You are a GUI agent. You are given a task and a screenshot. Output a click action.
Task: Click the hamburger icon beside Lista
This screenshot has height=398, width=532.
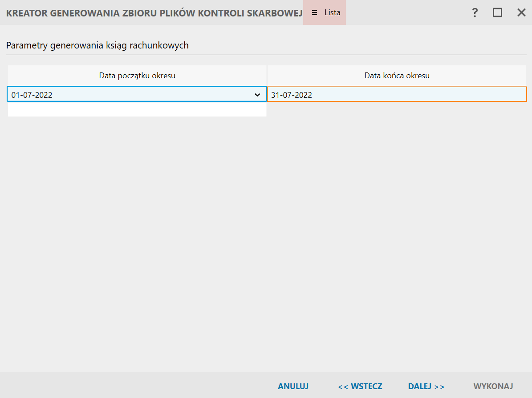314,12
